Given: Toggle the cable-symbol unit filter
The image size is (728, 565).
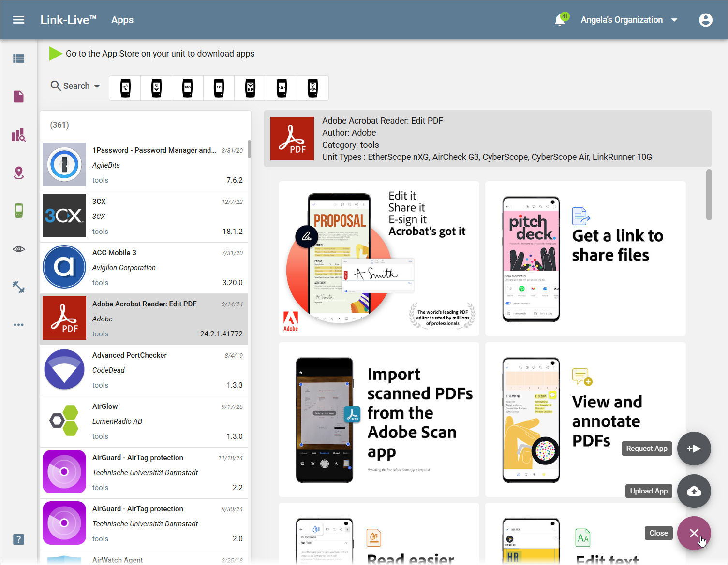Looking at the screenshot, I should click(x=125, y=88).
